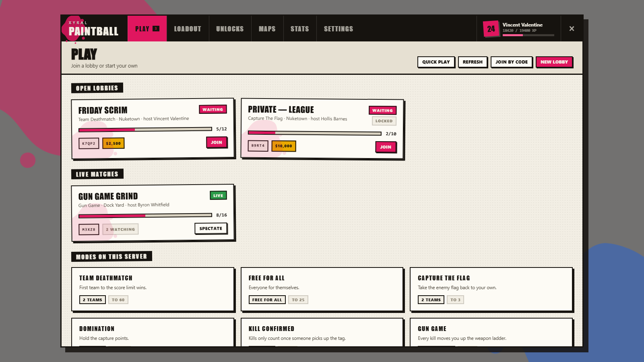Select the Capture The Flag mode card
The height and width of the screenshot is (362, 644).
[491, 289]
